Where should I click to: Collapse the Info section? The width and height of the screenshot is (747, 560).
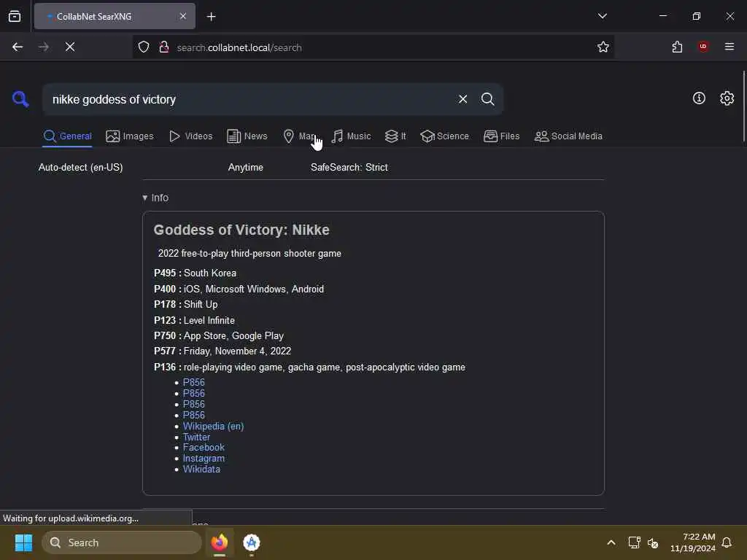click(x=155, y=198)
